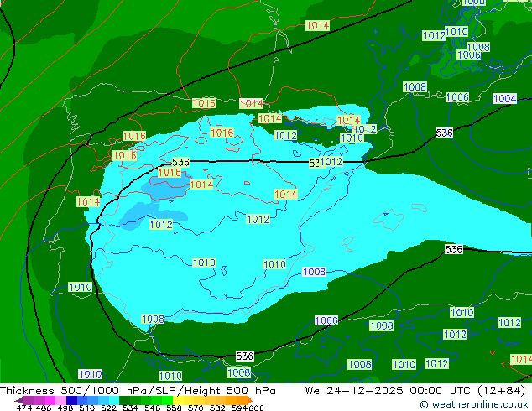Viewport: 532px width, 411px height.
Task: Click legend value 546
Action: pyautogui.click(x=153, y=408)
